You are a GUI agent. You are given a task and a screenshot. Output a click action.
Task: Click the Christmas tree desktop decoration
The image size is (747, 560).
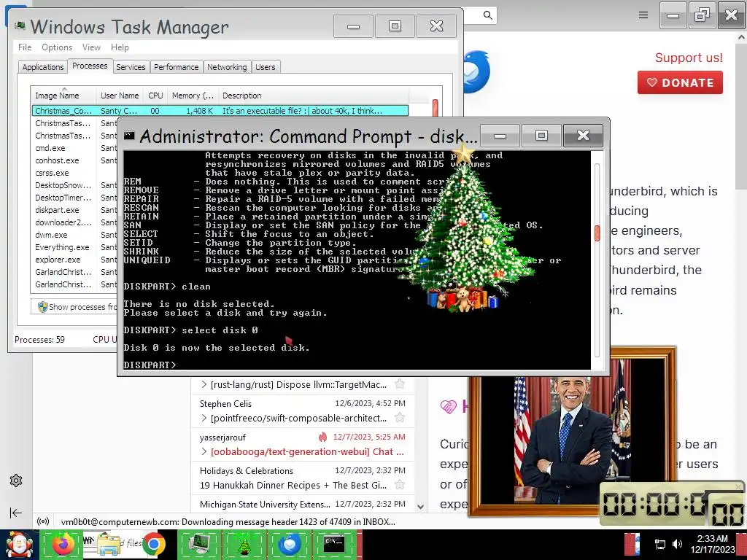[467, 228]
